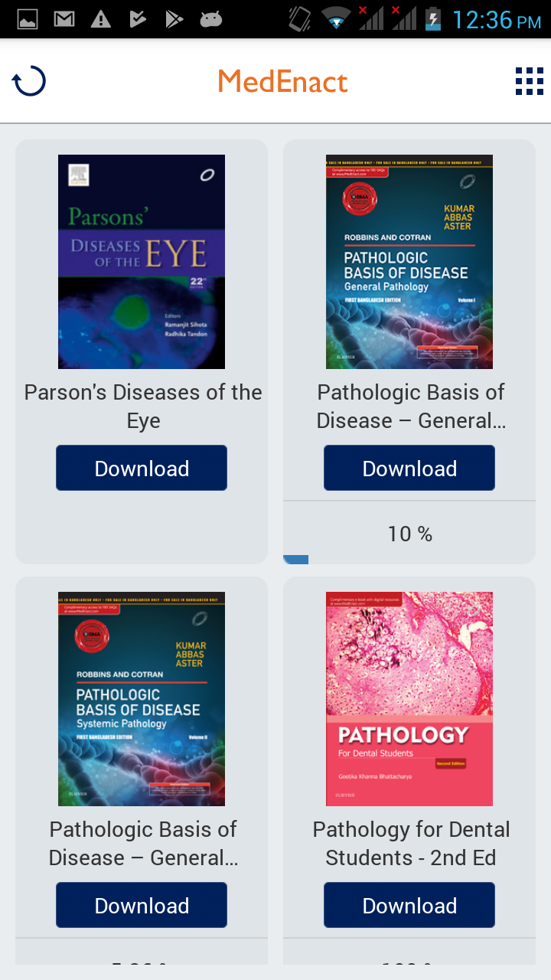The image size is (551, 980).
Task: Download Pathologic Basis of Disease Systemic Pathology
Action: coord(142,905)
